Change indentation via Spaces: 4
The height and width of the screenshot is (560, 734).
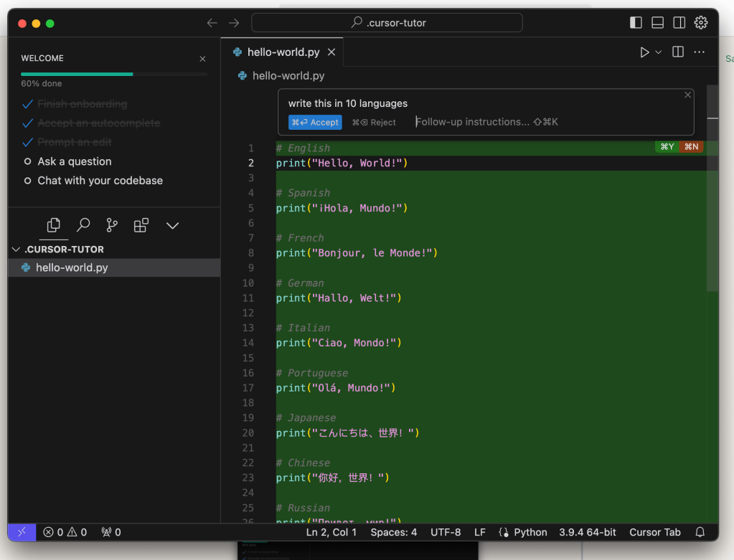394,532
